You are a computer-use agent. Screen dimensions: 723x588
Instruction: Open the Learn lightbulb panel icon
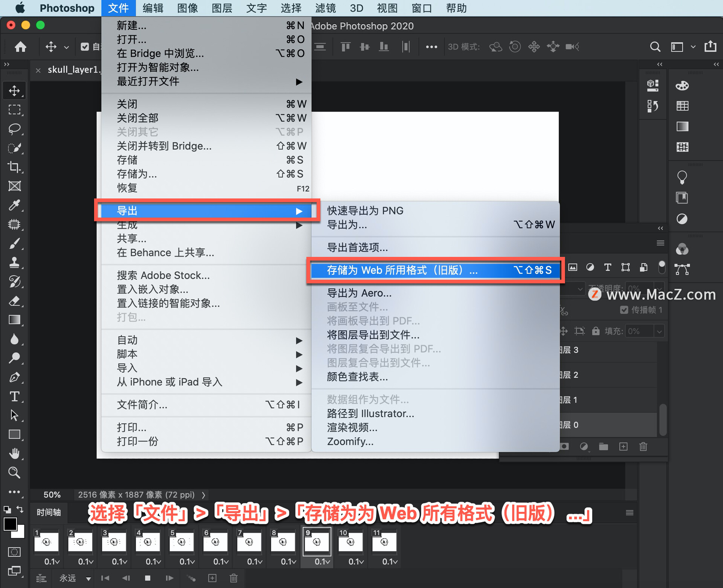pyautogui.click(x=682, y=177)
